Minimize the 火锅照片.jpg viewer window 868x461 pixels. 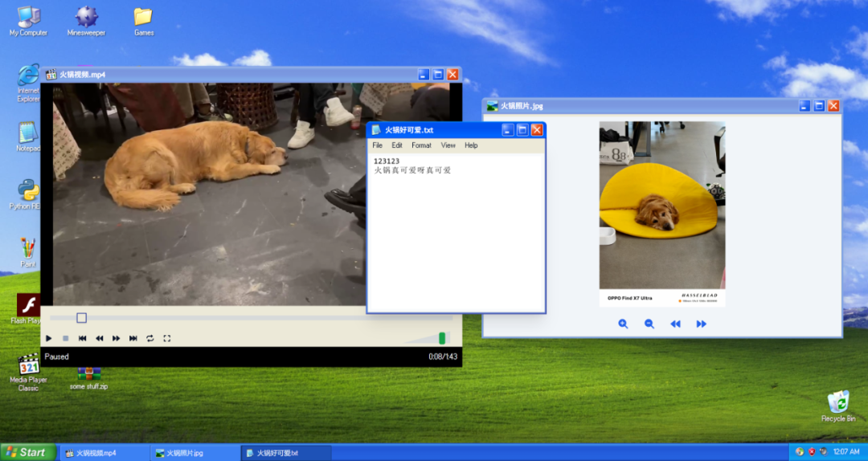(805, 106)
